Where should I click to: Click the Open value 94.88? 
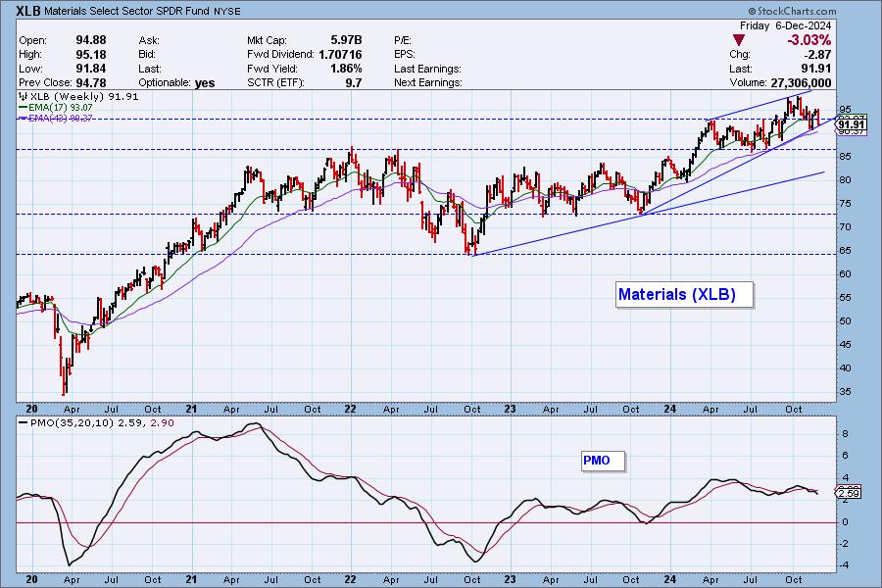[91, 40]
